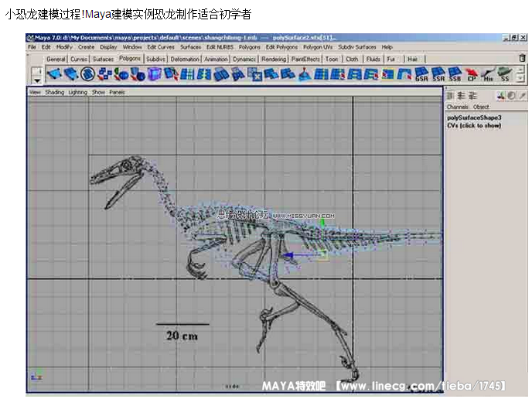The height and width of the screenshot is (399, 532).
Task: Click the CP shelf button
Action: point(471,74)
